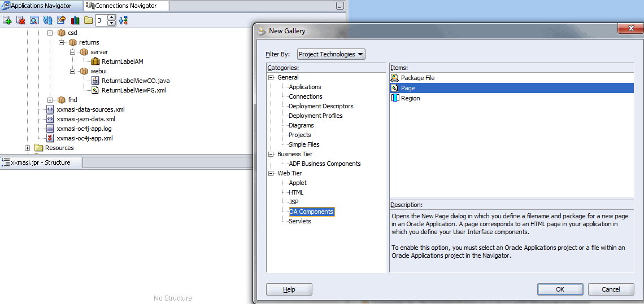Select Connections category

click(x=305, y=96)
